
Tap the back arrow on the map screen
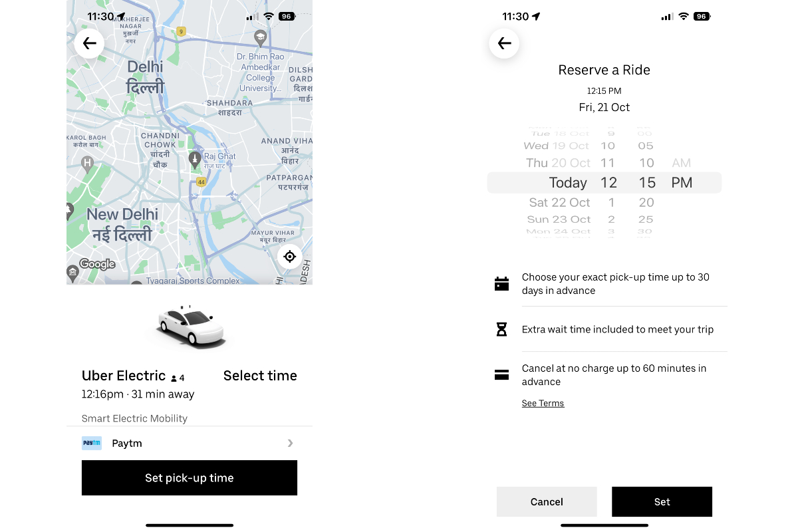click(89, 44)
